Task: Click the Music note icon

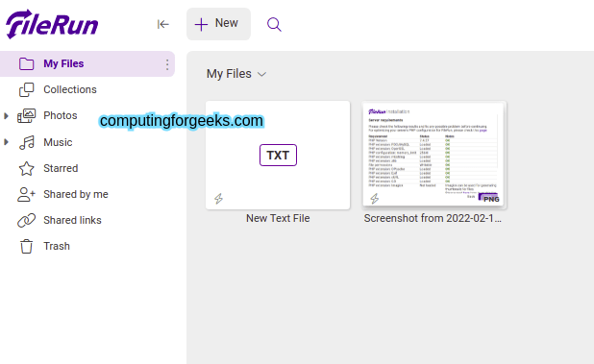Action: 27,143
